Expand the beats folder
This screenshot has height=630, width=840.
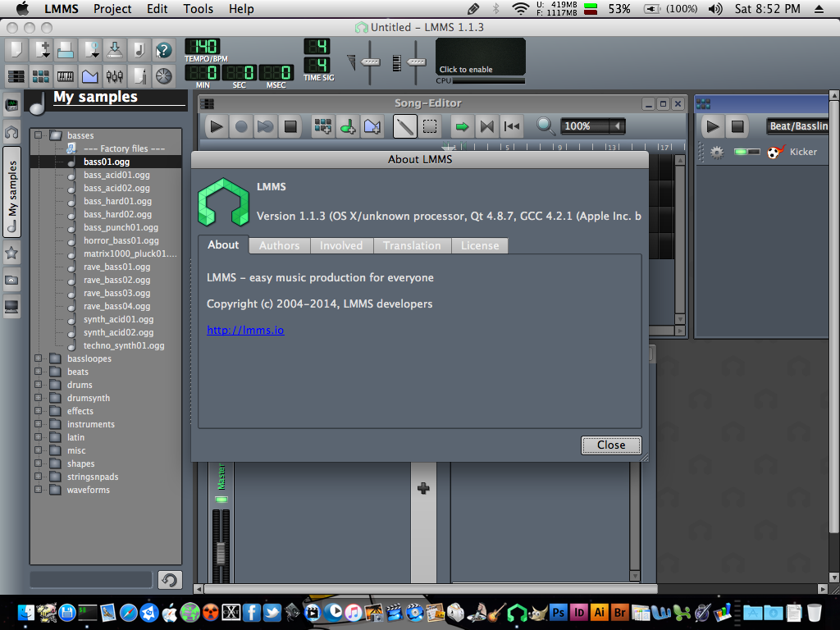click(38, 372)
